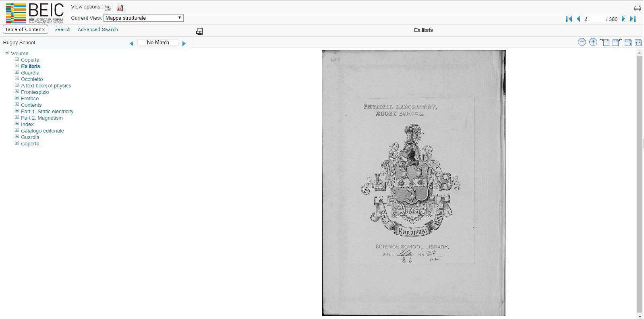Go to previous search match
Image resolution: width=644 pixels, height=319 pixels.
tap(131, 43)
